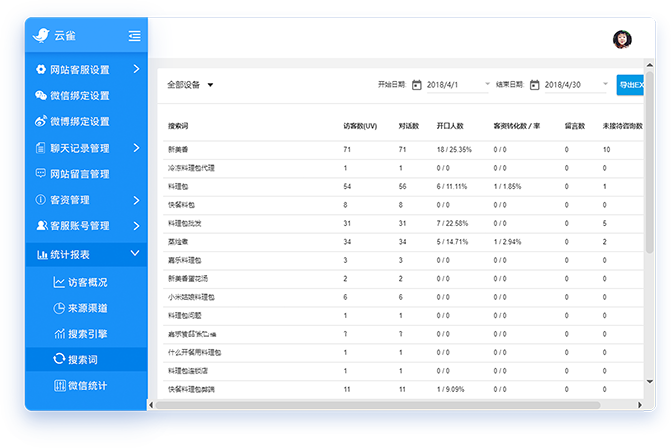
Task: Expand the 聊天记录管理 submenu
Action: pos(136,148)
